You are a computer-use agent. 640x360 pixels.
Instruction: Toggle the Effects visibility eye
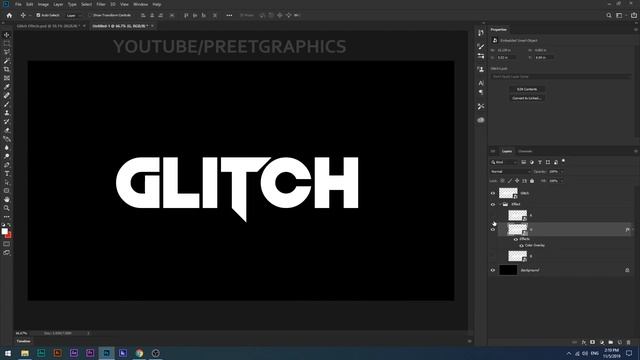pyautogui.click(x=516, y=239)
